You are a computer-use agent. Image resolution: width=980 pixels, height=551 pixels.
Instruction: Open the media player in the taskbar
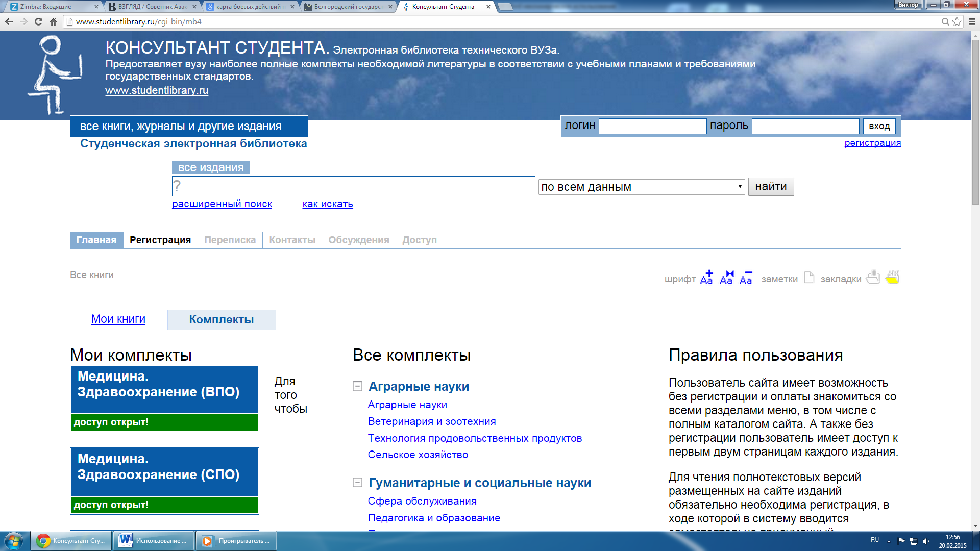(x=236, y=541)
